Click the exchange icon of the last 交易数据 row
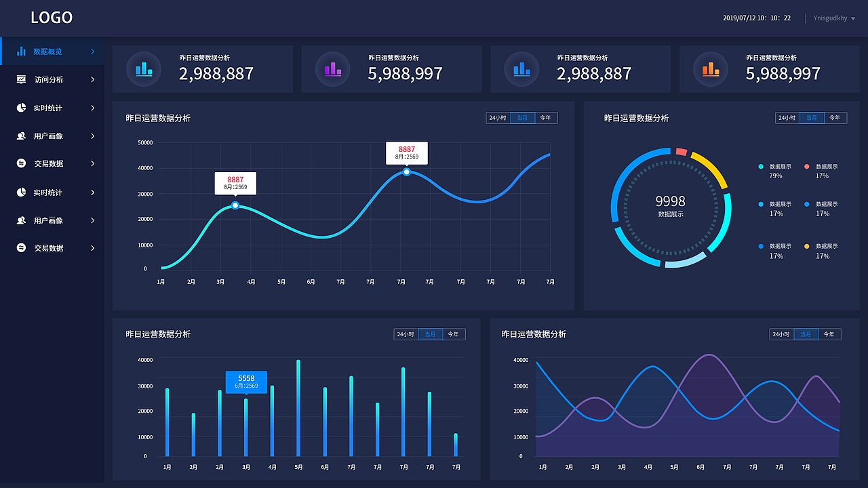 tap(21, 248)
